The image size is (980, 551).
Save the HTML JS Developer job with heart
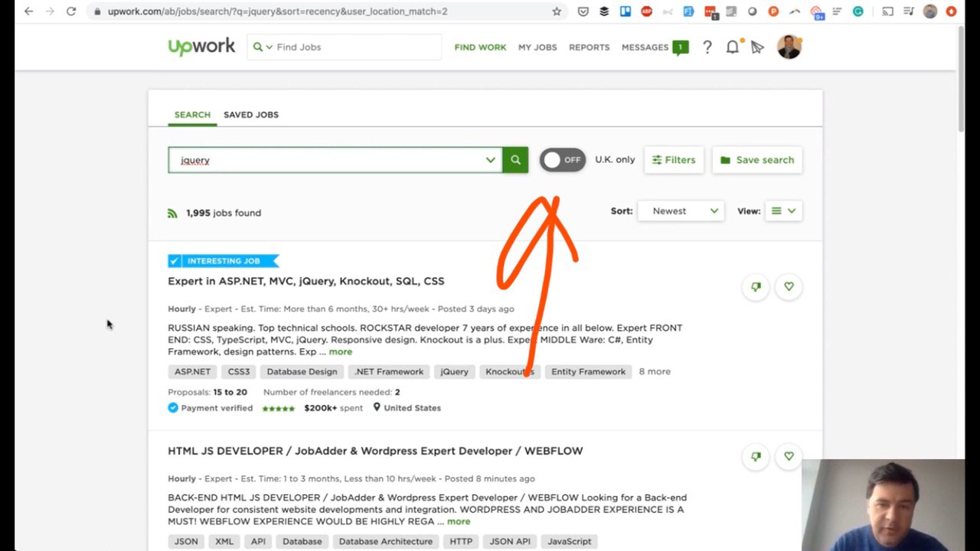point(789,456)
